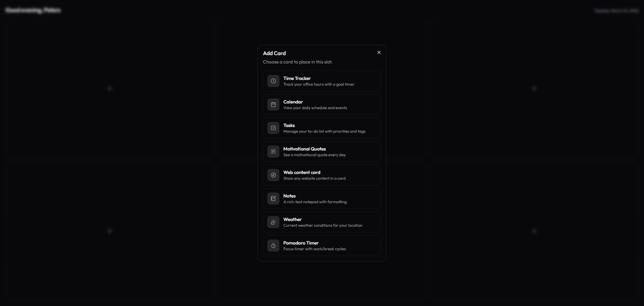This screenshot has height=306, width=644.
Task: Close the Add Card dialog
Action: 379,52
